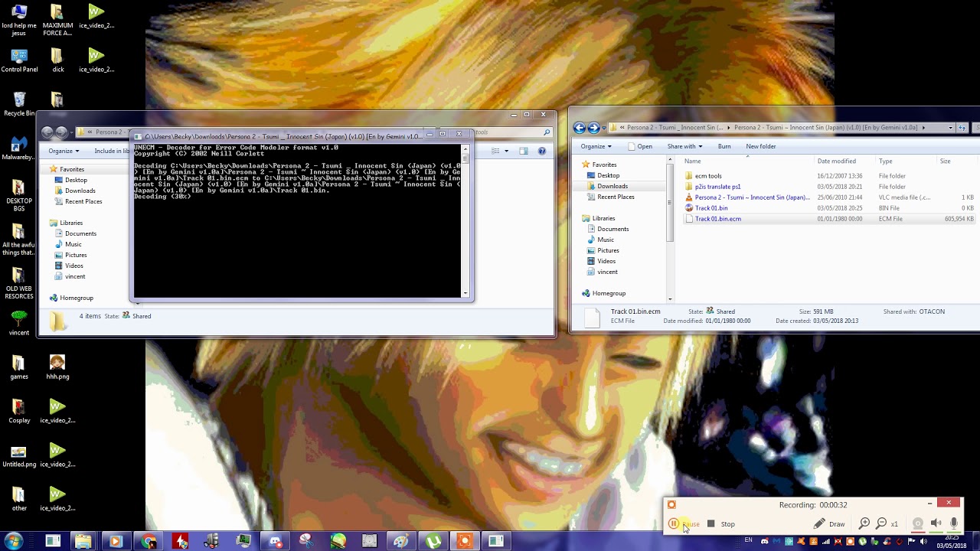Screen dimensions: 980x551
Task: Open Recycle Bin desktop icon
Action: (19, 105)
